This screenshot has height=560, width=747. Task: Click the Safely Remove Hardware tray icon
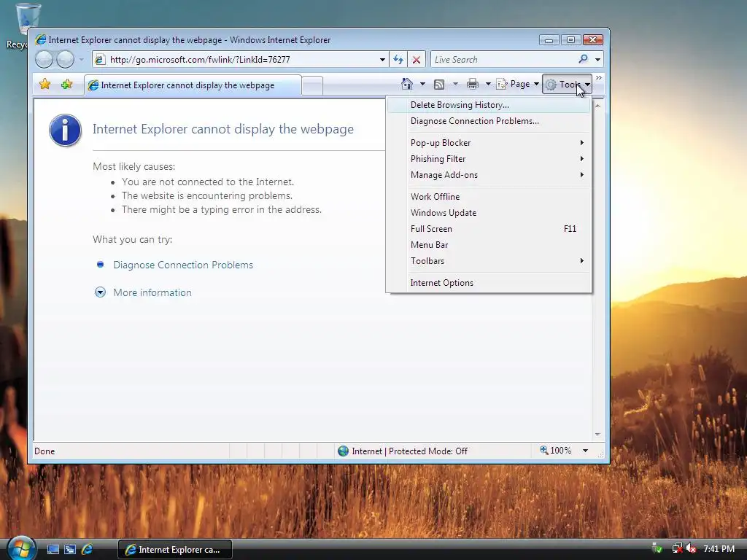tap(657, 548)
